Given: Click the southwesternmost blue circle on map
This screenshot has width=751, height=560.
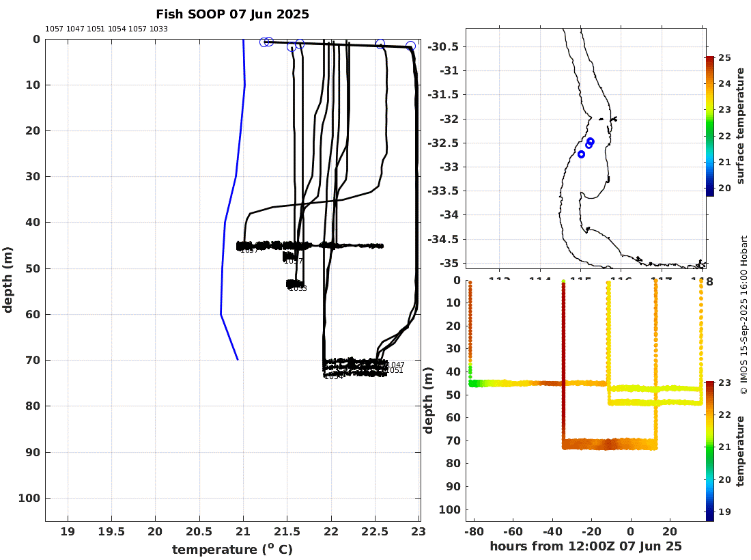Looking at the screenshot, I should pyautogui.click(x=582, y=154).
